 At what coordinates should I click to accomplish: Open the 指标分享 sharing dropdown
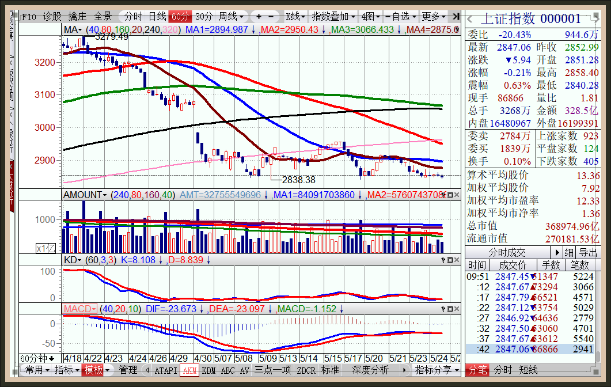[x=437, y=369]
